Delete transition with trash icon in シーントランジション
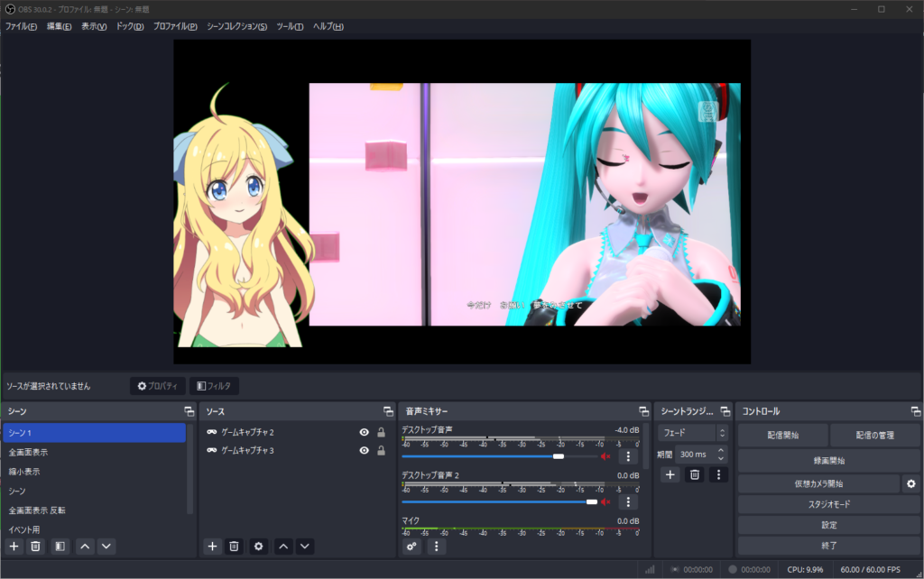Image resolution: width=924 pixels, height=579 pixels. (x=694, y=473)
